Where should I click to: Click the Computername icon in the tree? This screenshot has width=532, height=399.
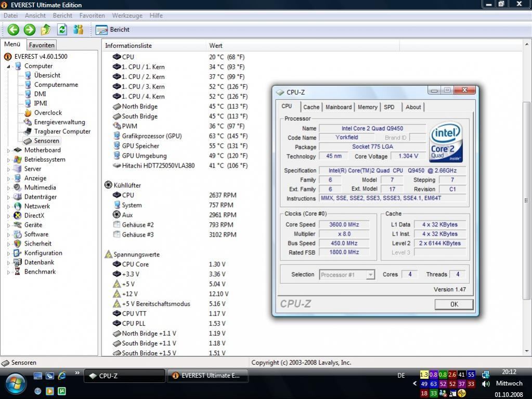tap(28, 85)
